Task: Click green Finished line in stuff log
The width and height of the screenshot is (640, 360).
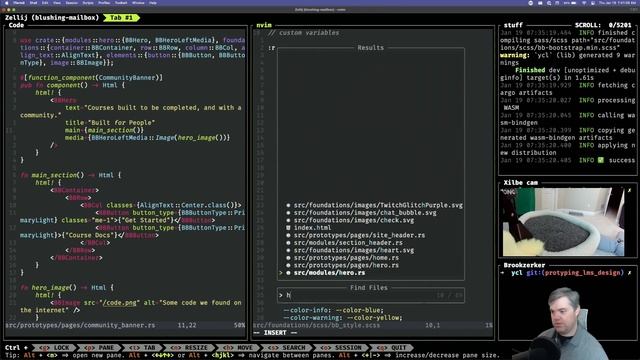Action: (x=568, y=74)
